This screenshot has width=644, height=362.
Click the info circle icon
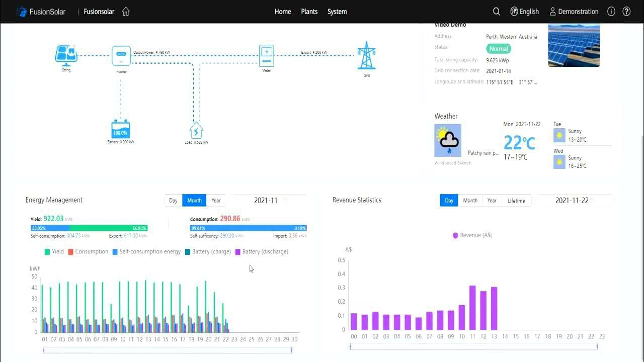(x=611, y=12)
